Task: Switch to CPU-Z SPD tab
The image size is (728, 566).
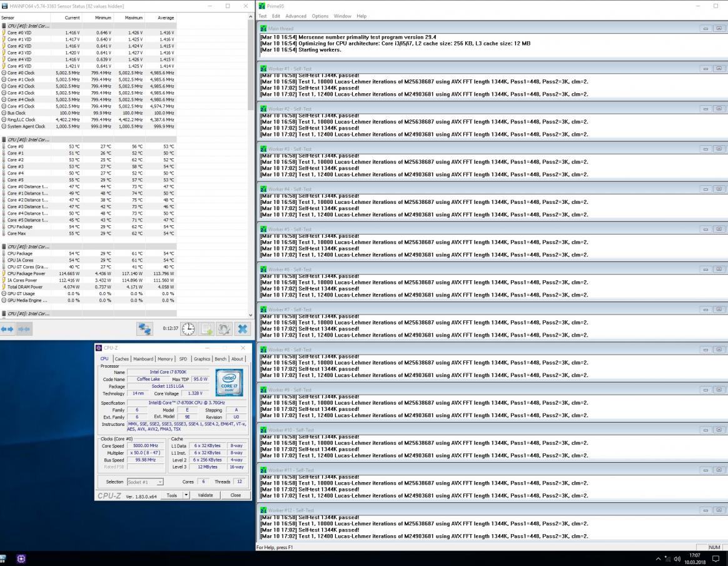Action: pyautogui.click(x=183, y=359)
